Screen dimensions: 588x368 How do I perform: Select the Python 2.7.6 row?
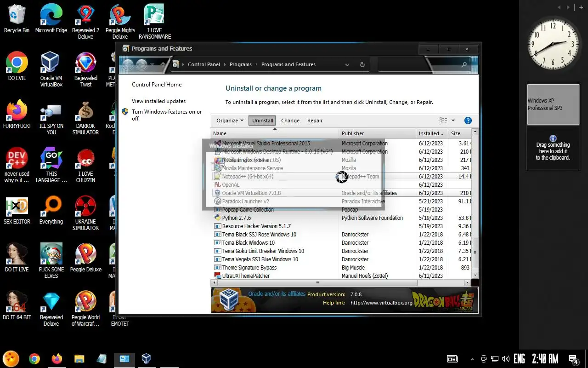tap(341, 218)
